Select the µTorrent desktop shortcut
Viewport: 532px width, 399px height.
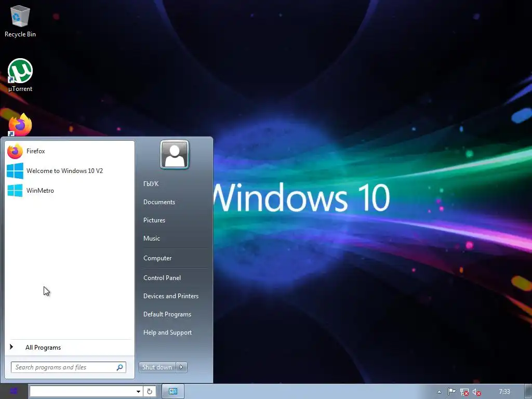(x=20, y=75)
